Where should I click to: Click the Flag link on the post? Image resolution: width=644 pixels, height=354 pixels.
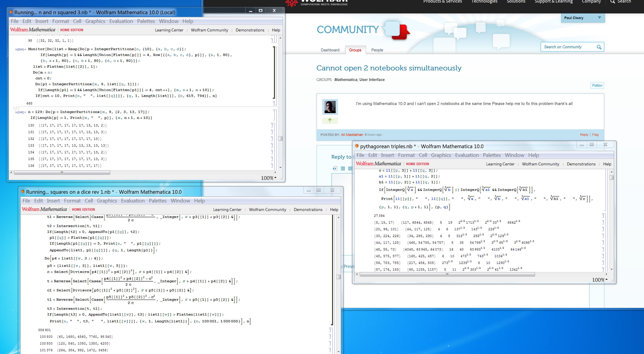[595, 135]
